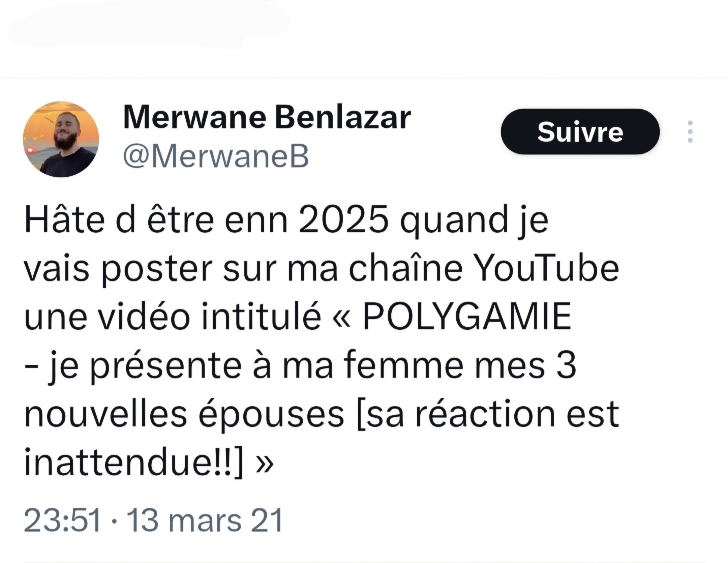Open the Merwane Benlazar display name link

pyautogui.click(x=267, y=118)
